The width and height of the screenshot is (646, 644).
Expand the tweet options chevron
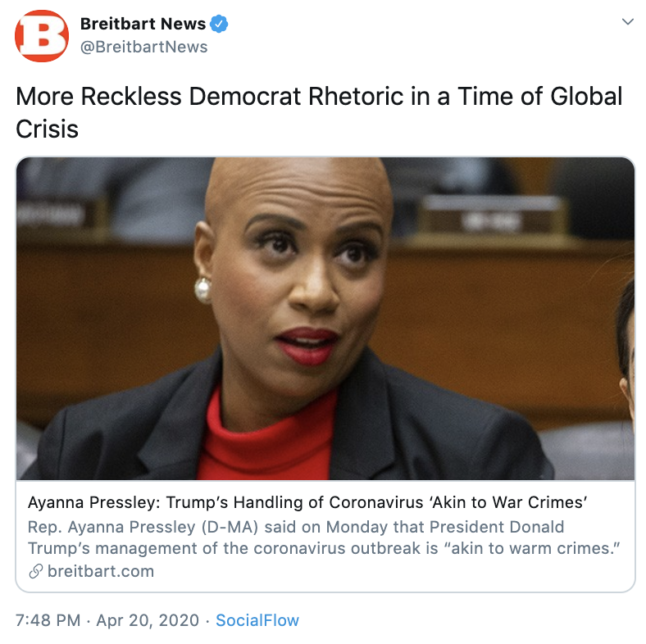pos(627,21)
